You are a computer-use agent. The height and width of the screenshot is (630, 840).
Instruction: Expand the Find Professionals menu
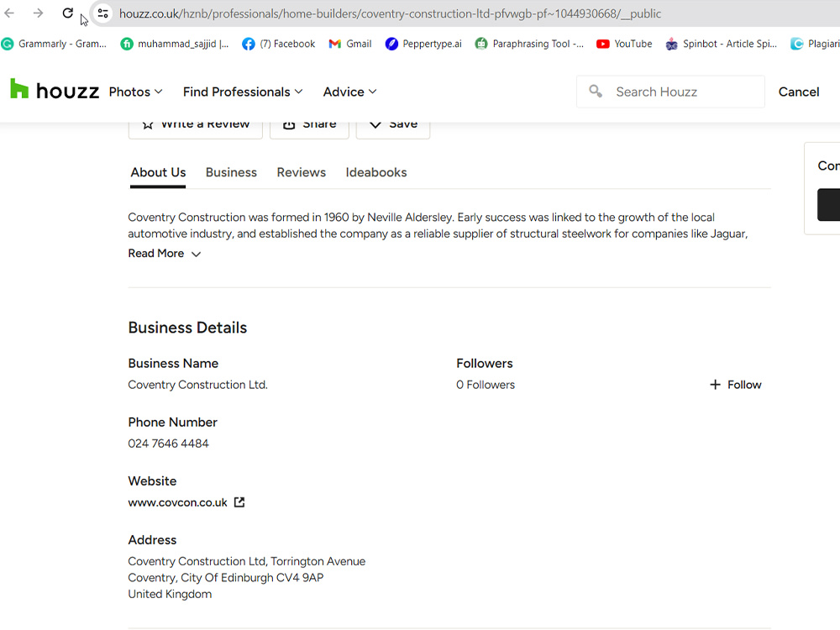tap(243, 92)
